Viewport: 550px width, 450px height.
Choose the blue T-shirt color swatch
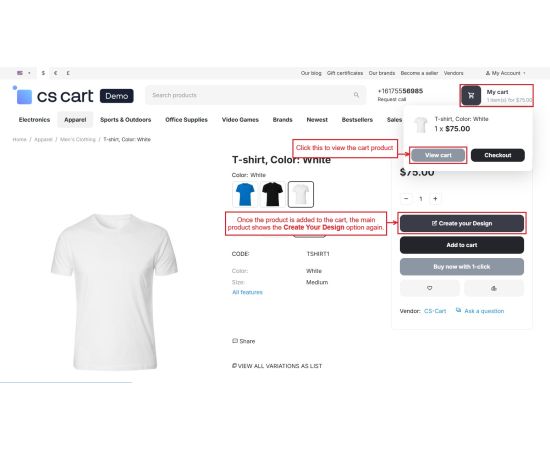[245, 194]
